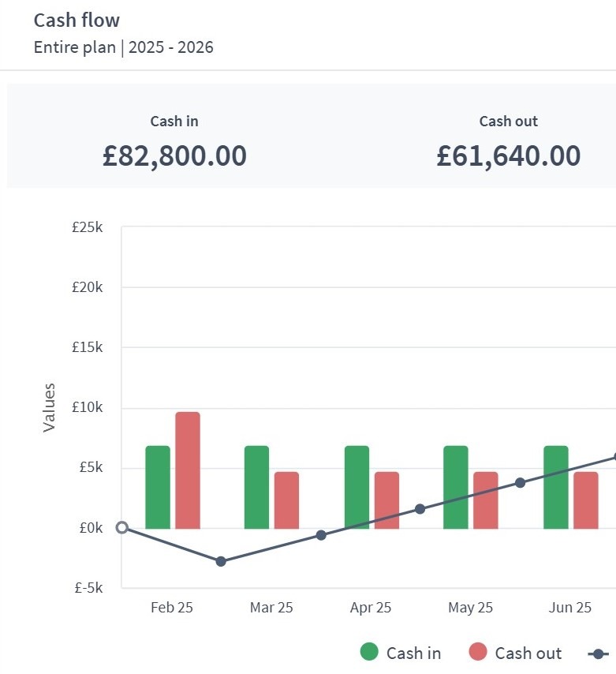Click the red Cash out legend circle
Screen dimensions: 616x674
478,652
